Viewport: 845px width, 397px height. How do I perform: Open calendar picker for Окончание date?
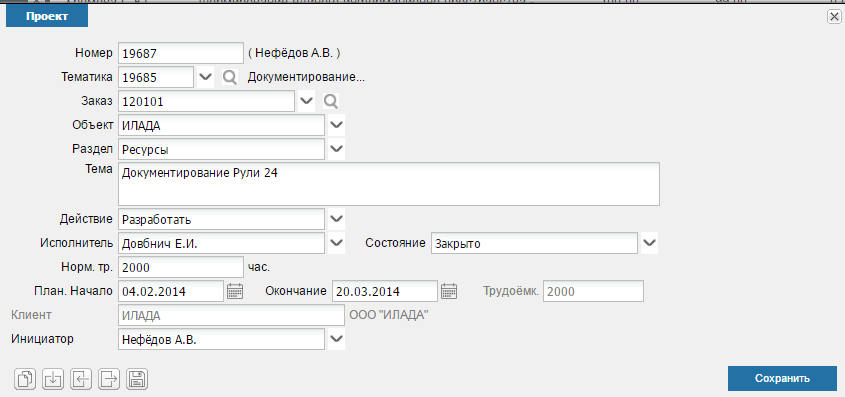point(449,291)
